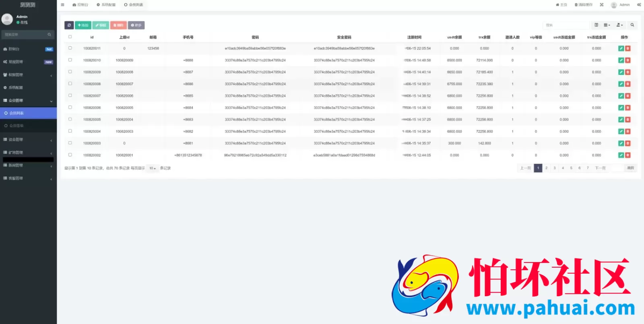
Task: Click the Edit (编辑) toolbar button
Action: click(x=101, y=25)
